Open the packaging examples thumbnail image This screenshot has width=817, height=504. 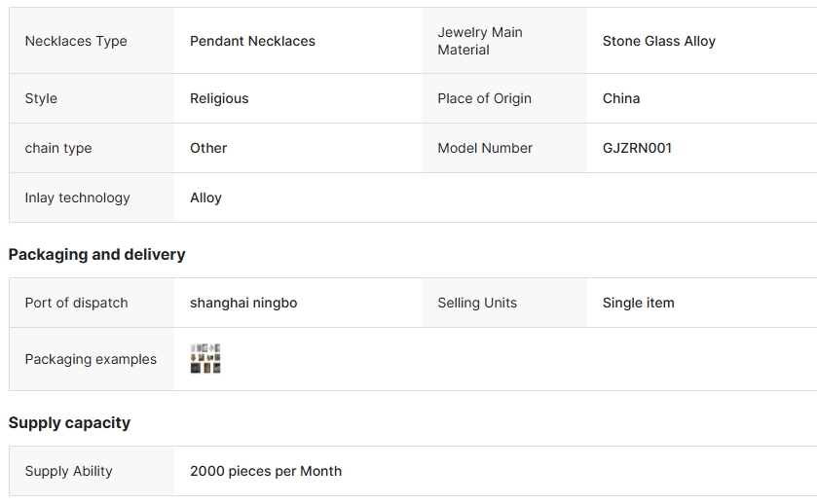coord(205,358)
